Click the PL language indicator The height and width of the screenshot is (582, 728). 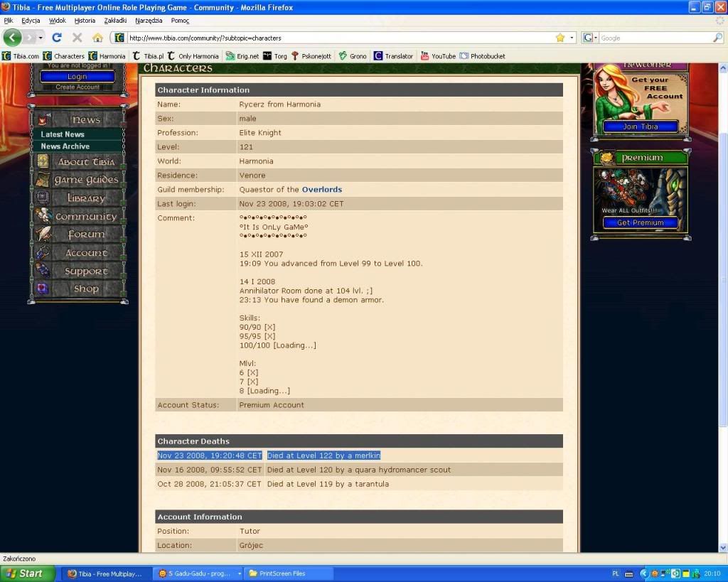616,573
